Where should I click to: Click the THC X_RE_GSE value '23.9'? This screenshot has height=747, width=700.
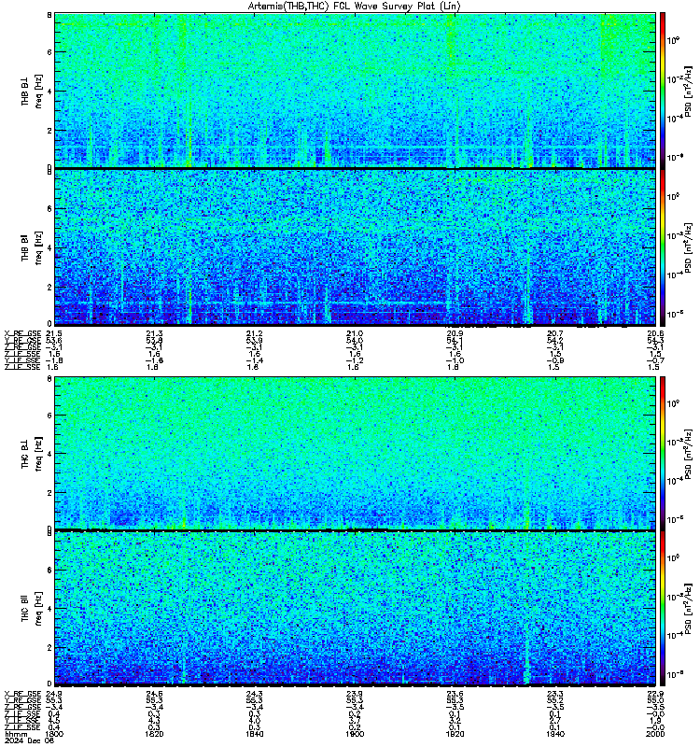[355, 694]
